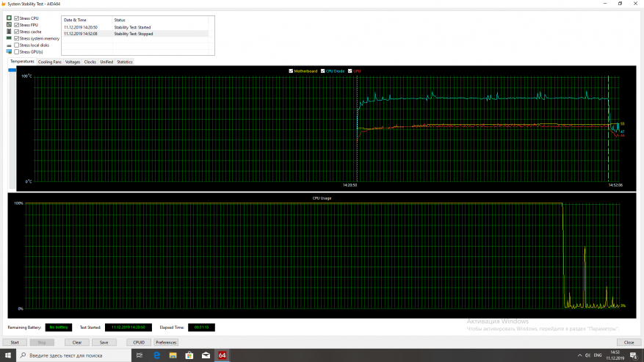The height and width of the screenshot is (362, 644).
Task: Enable Stress local disks checkbox
Action: pyautogui.click(x=16, y=46)
